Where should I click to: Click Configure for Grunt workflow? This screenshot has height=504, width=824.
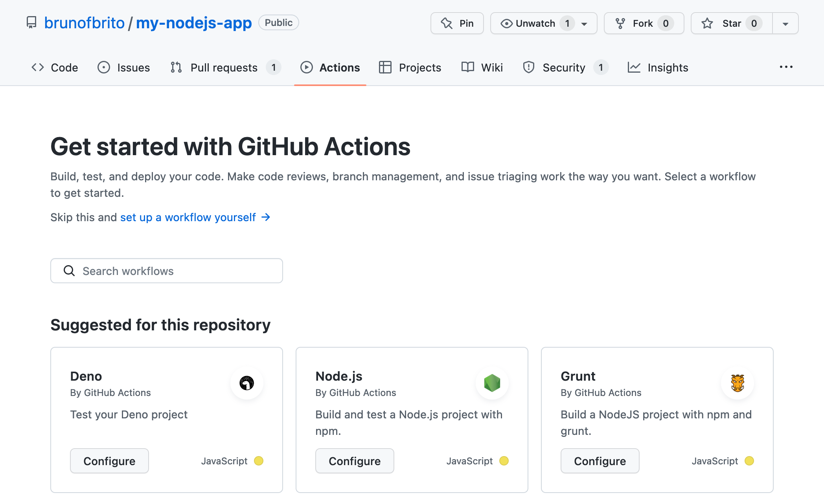pyautogui.click(x=600, y=460)
